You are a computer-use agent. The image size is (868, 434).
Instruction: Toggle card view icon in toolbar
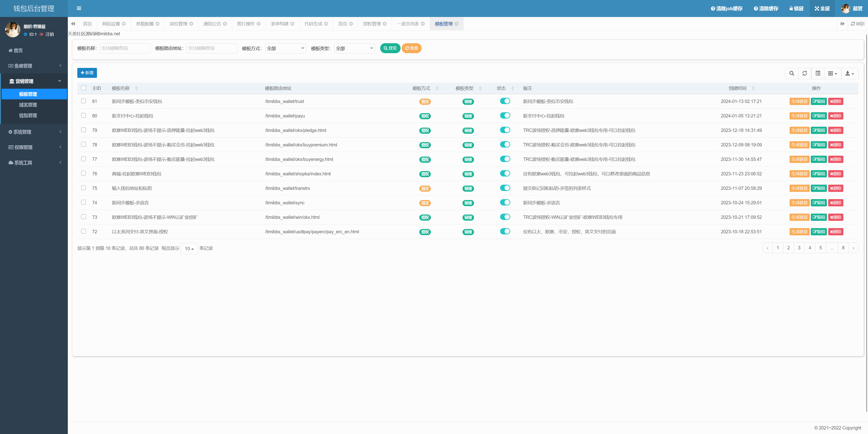pyautogui.click(x=818, y=73)
